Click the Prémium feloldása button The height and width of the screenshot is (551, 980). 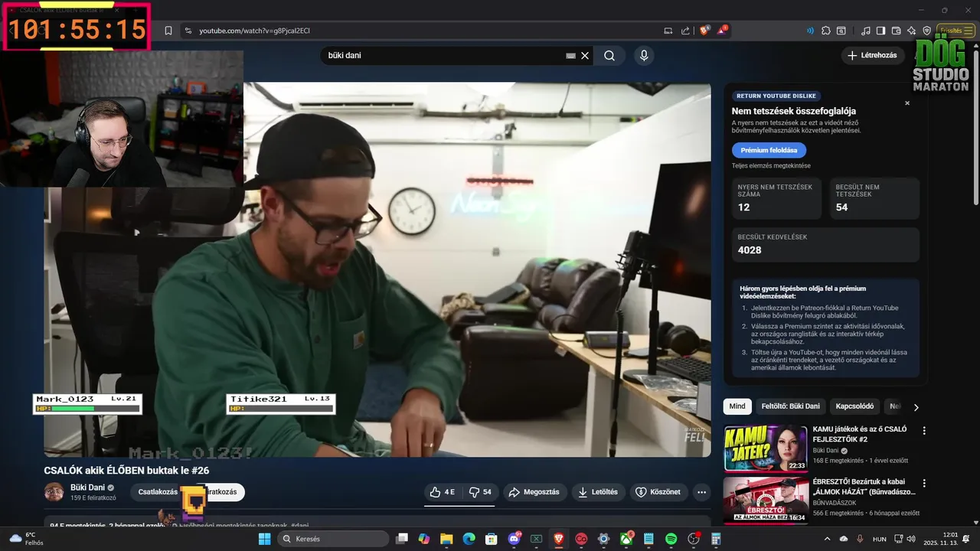[769, 150]
